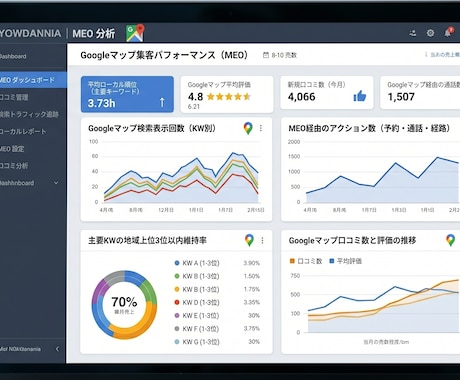Click Maps pin icon on search impressions chart
The height and width of the screenshot is (380, 460).
pos(248,128)
